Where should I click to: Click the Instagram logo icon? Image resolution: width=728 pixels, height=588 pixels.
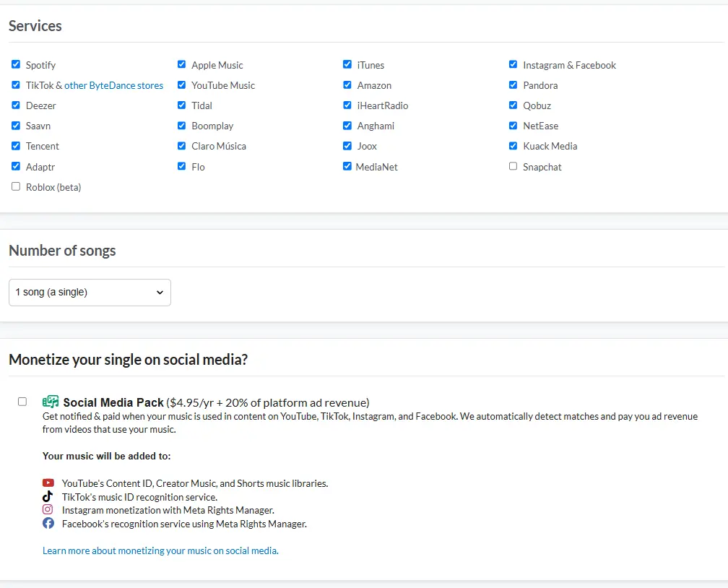[x=48, y=509]
